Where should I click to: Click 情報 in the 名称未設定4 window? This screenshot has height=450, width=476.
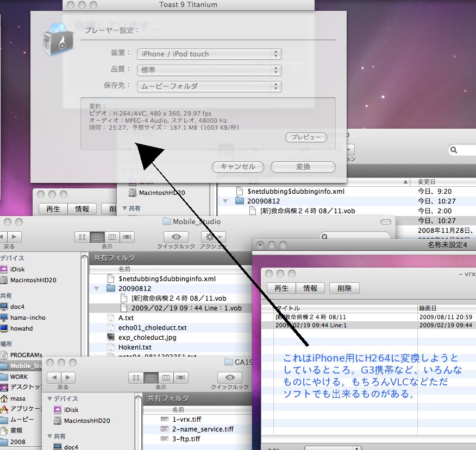[310, 288]
